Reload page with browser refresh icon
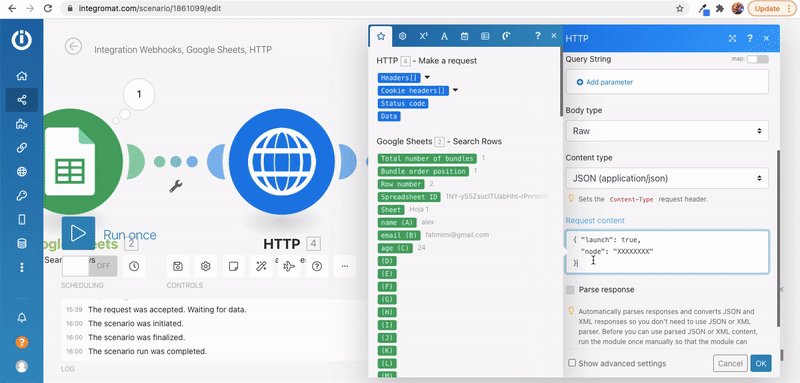800x383 pixels. 48,9
